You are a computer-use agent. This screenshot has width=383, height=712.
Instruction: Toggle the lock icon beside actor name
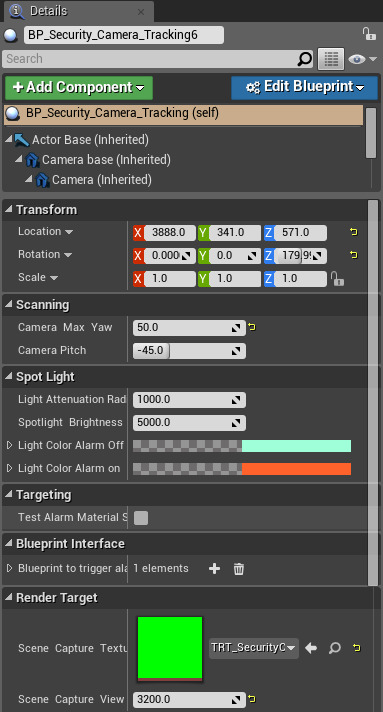point(368,34)
